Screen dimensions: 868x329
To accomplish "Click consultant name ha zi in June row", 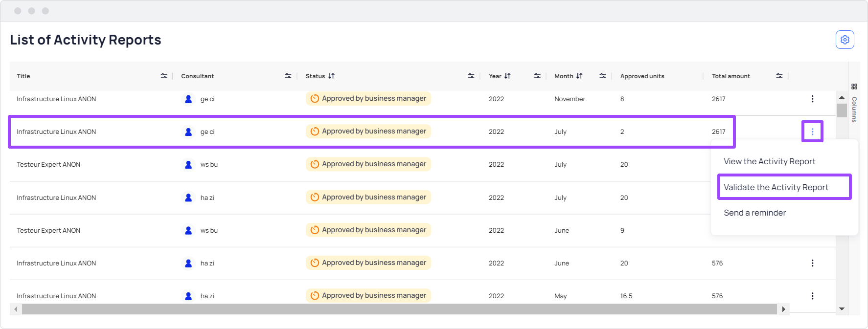I will pos(207,263).
